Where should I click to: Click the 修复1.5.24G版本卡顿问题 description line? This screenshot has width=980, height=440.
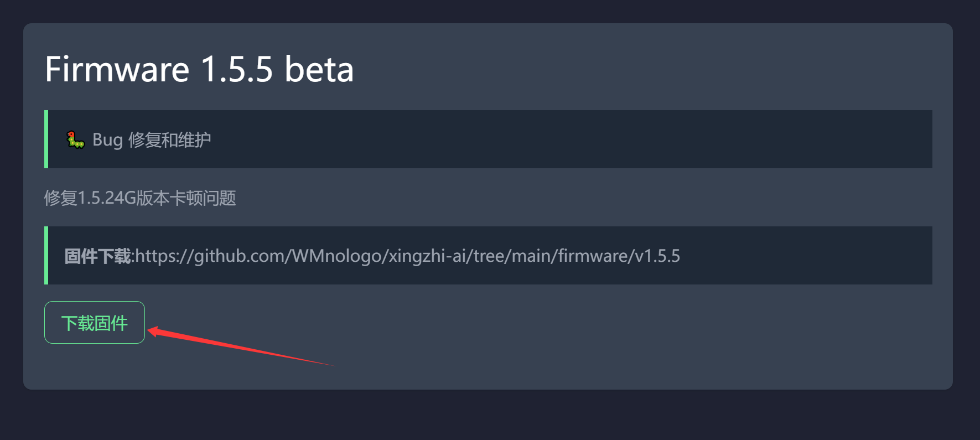140,198
